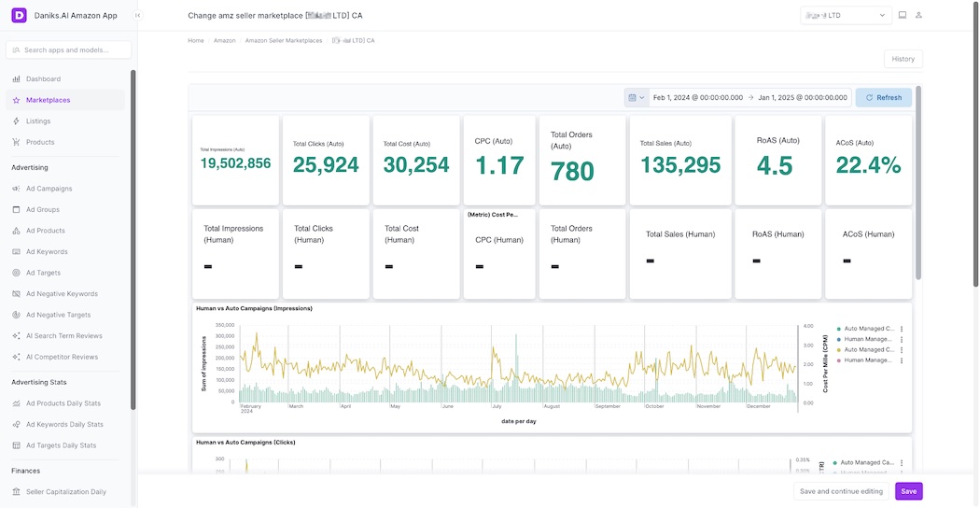Toggle the green Auto Managed legend series
The width and height of the screenshot is (980, 508).
click(x=868, y=329)
